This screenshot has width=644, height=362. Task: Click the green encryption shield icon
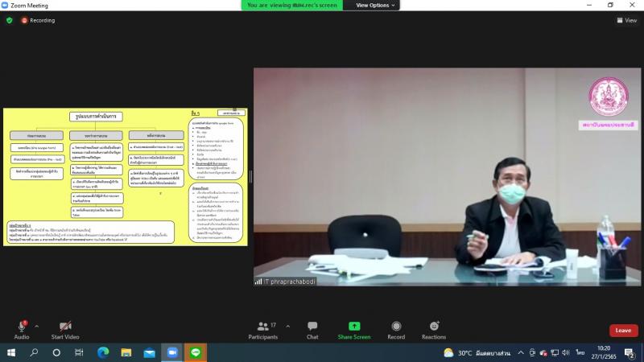[10, 20]
